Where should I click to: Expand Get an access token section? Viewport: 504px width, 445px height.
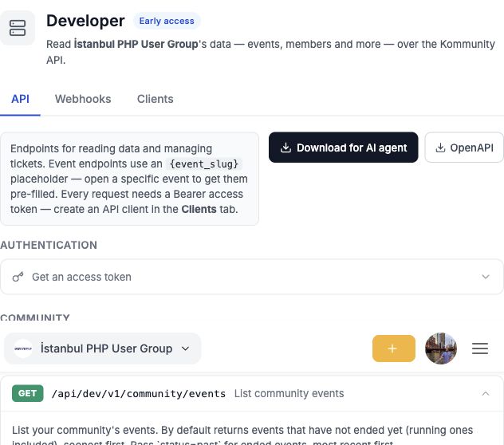[252, 277]
